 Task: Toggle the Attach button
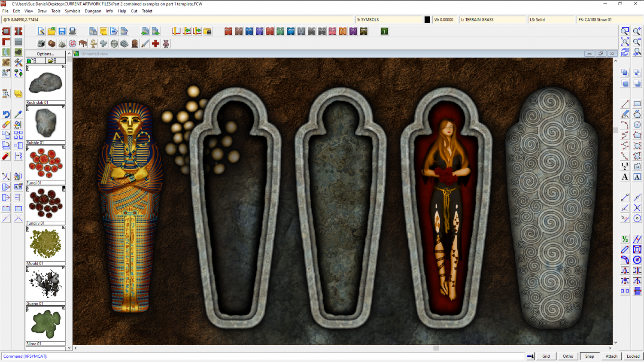point(612,356)
